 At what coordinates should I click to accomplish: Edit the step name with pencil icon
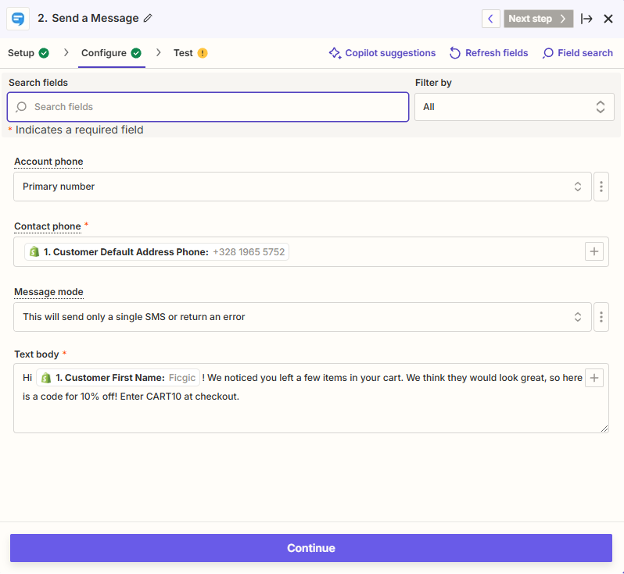tap(148, 18)
